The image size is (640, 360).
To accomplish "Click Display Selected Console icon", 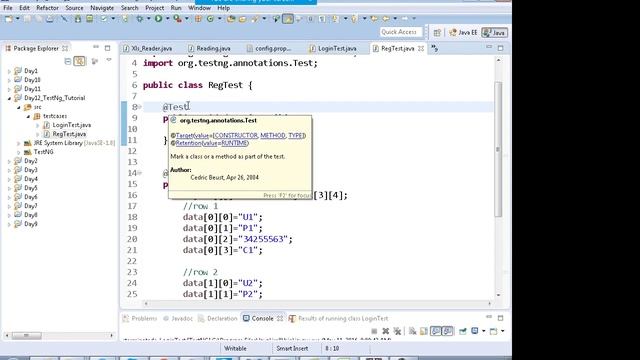I will click(x=475, y=331).
